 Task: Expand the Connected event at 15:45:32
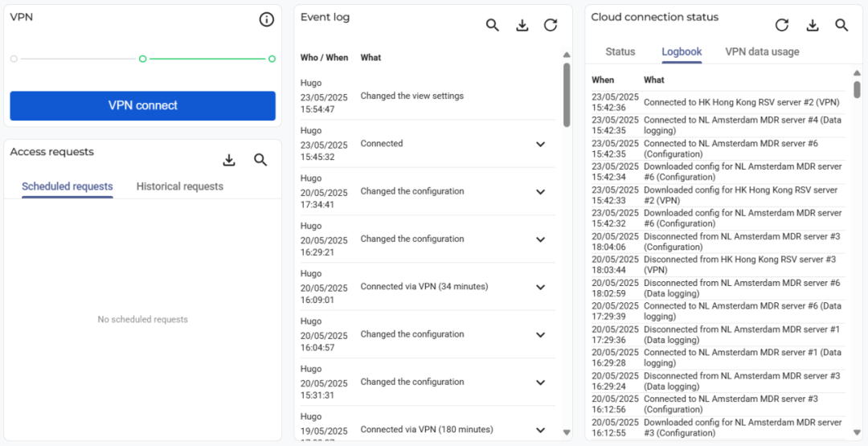540,144
